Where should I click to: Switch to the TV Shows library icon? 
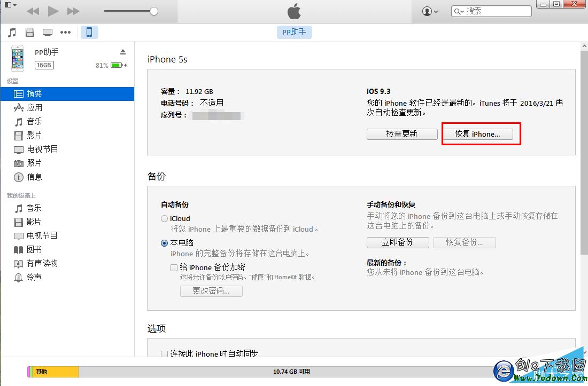47,32
